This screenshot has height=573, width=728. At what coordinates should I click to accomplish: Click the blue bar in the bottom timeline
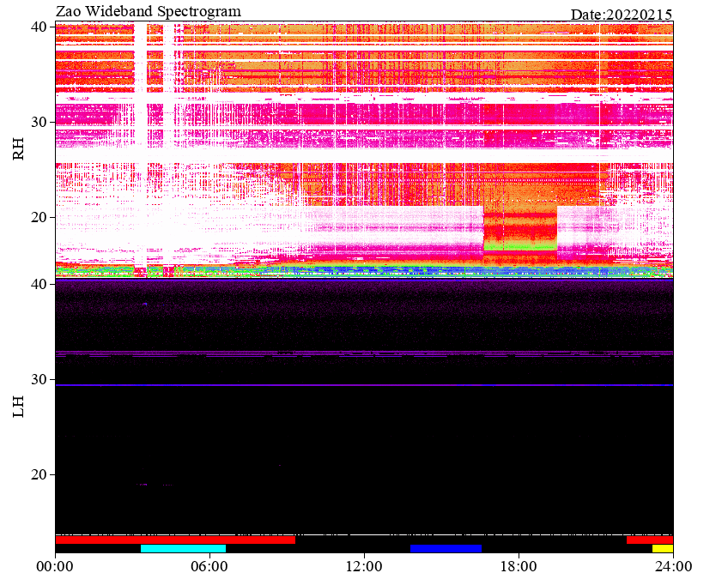click(x=446, y=548)
